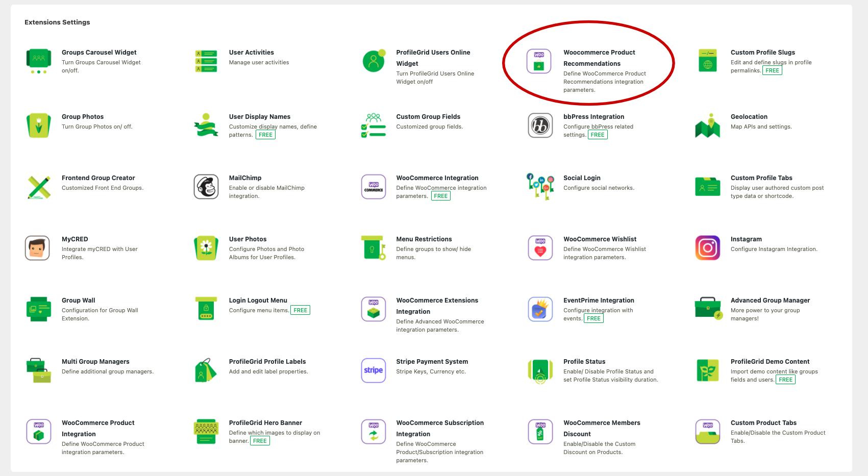Select the bbPress Integration icon
The height and width of the screenshot is (476, 868).
pos(540,126)
